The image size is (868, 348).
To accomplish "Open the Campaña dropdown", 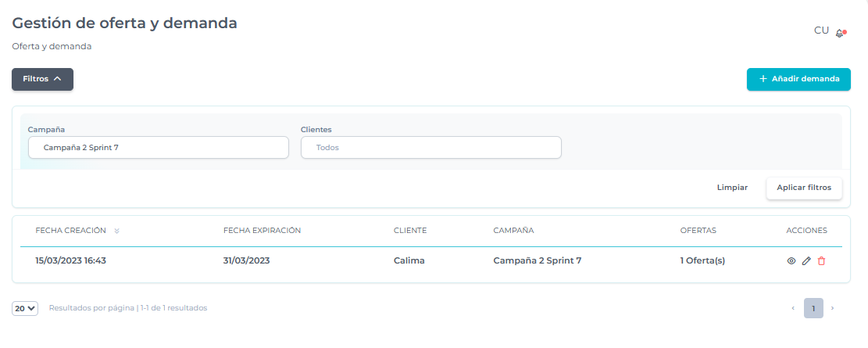I will point(159,148).
